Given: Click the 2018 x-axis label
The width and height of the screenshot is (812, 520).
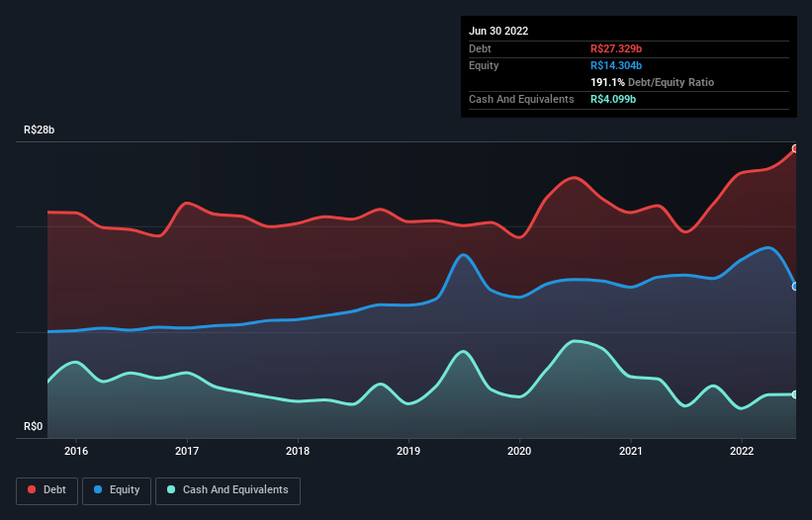Looking at the screenshot, I should click(x=298, y=451).
